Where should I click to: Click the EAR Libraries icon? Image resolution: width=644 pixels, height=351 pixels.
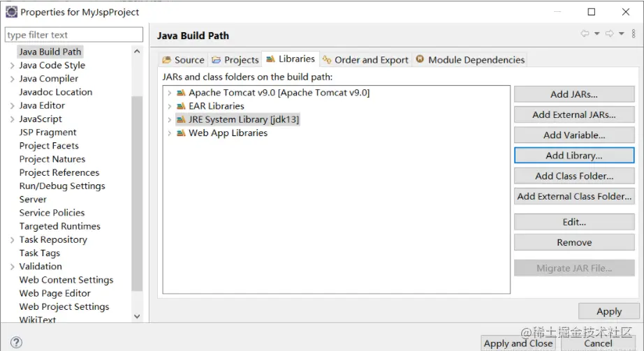[181, 106]
